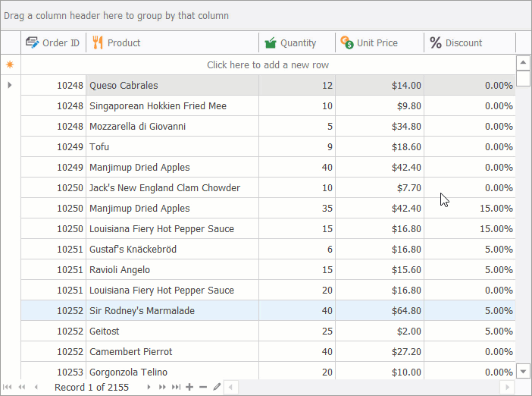The width and height of the screenshot is (532, 396).
Task: Select the Gorgonzola Telino product cell
Action: click(x=173, y=372)
